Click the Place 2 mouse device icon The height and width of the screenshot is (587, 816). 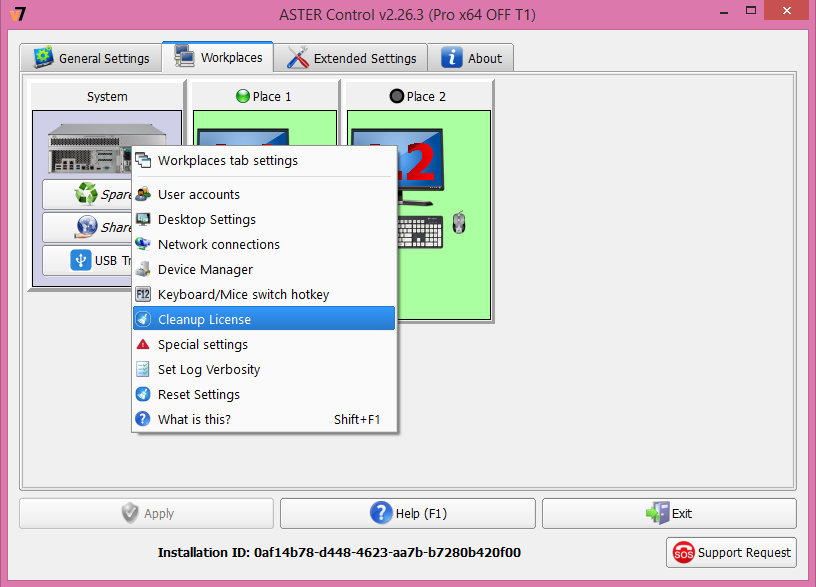click(459, 223)
